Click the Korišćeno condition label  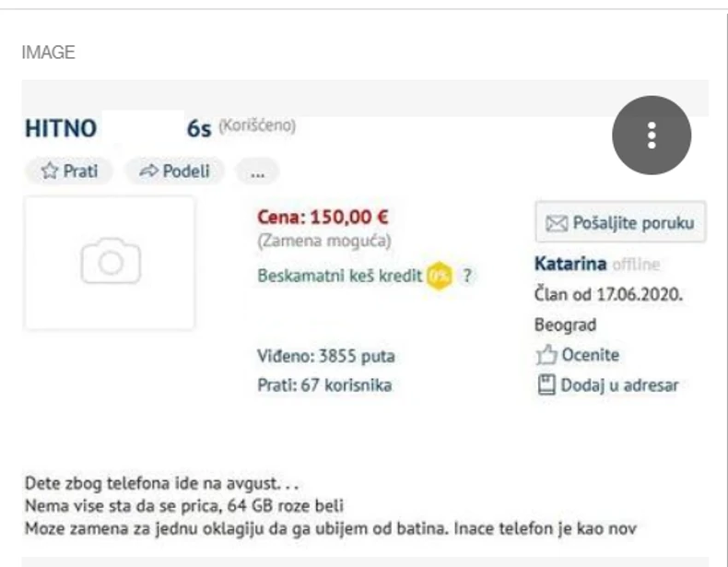[x=257, y=125]
